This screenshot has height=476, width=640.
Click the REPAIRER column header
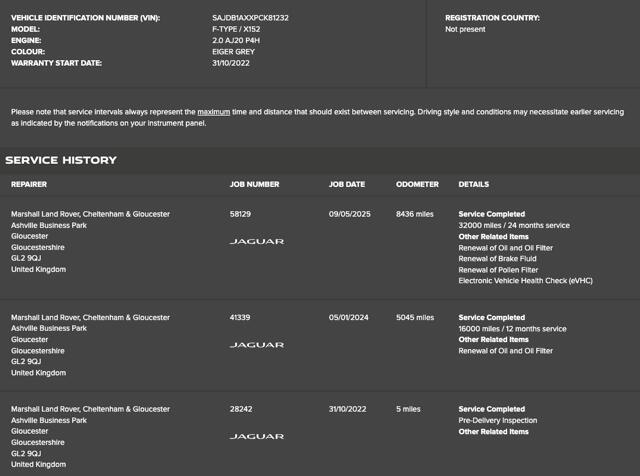pos(29,185)
